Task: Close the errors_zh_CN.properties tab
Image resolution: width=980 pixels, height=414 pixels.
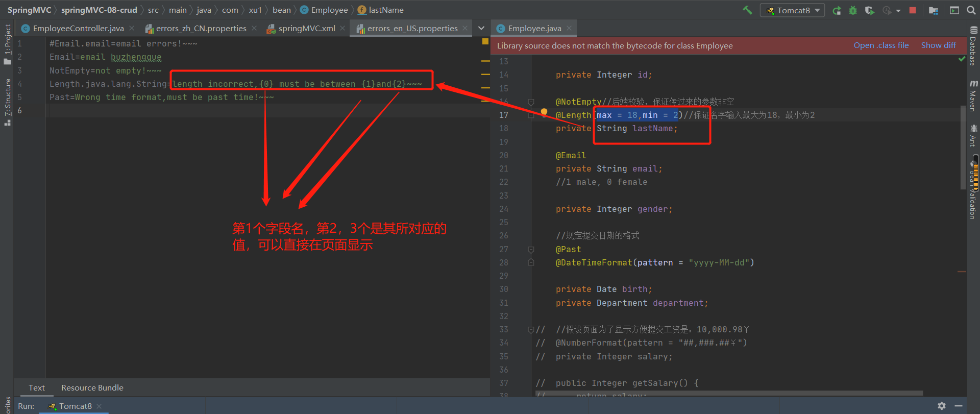Action: click(x=254, y=28)
